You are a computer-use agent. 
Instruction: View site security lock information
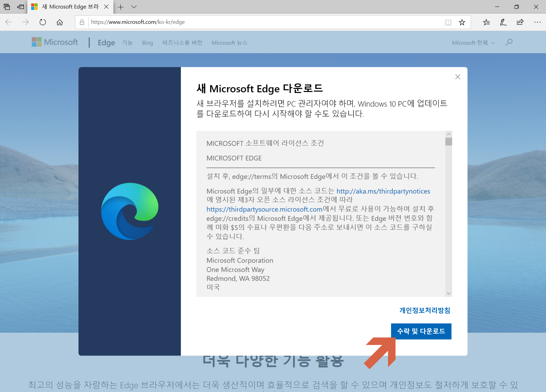coord(82,22)
